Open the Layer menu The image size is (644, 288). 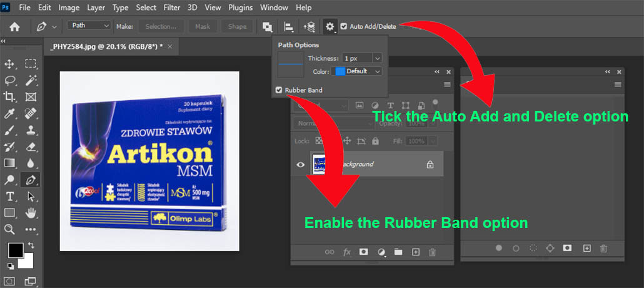coord(96,8)
